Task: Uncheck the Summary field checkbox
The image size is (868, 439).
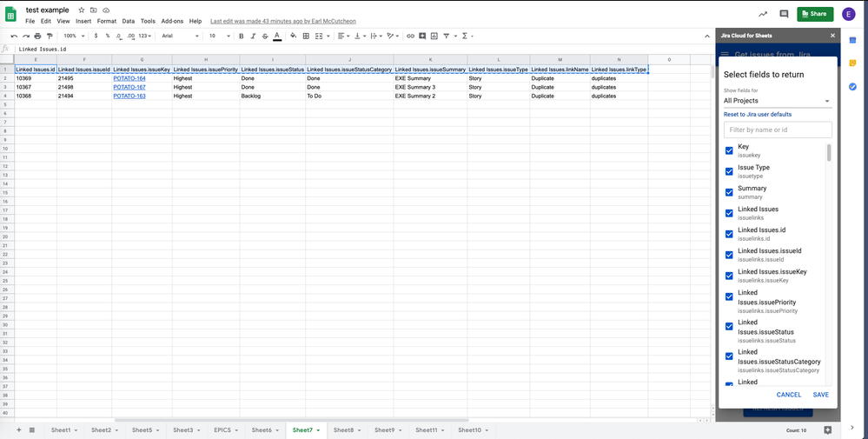Action: [729, 192]
